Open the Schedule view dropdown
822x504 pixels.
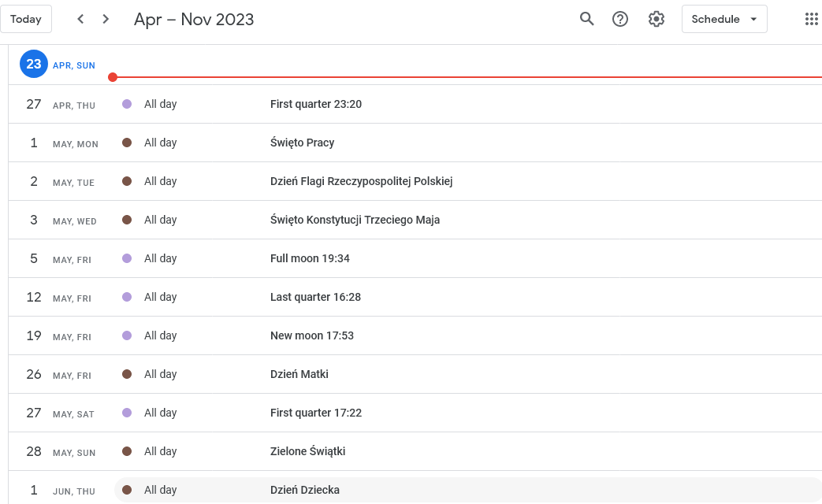point(724,19)
